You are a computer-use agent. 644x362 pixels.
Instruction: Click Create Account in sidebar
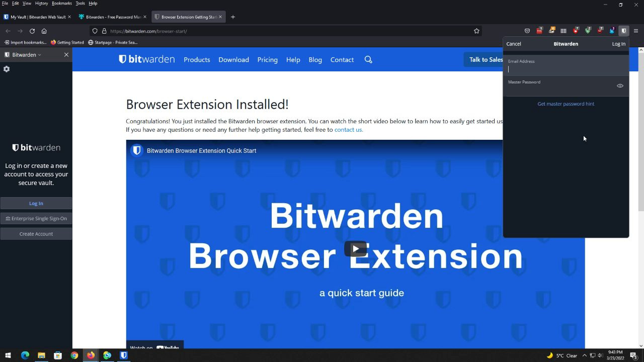[x=36, y=234]
